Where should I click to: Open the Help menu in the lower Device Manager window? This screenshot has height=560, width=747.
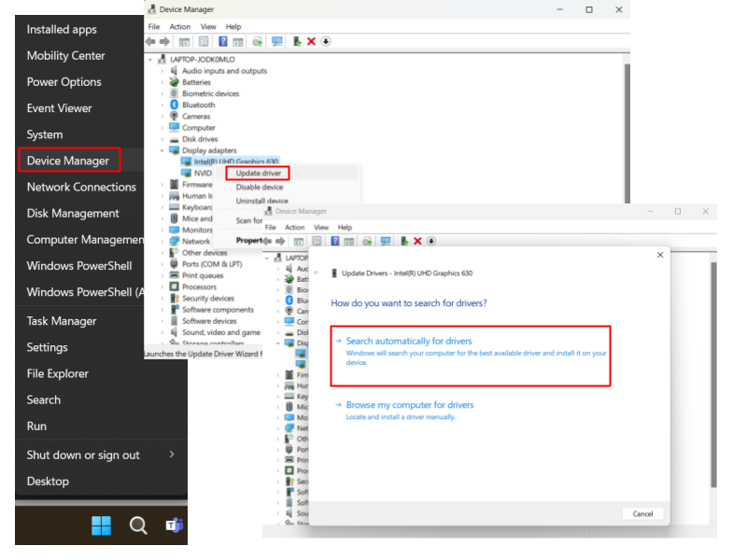(345, 227)
